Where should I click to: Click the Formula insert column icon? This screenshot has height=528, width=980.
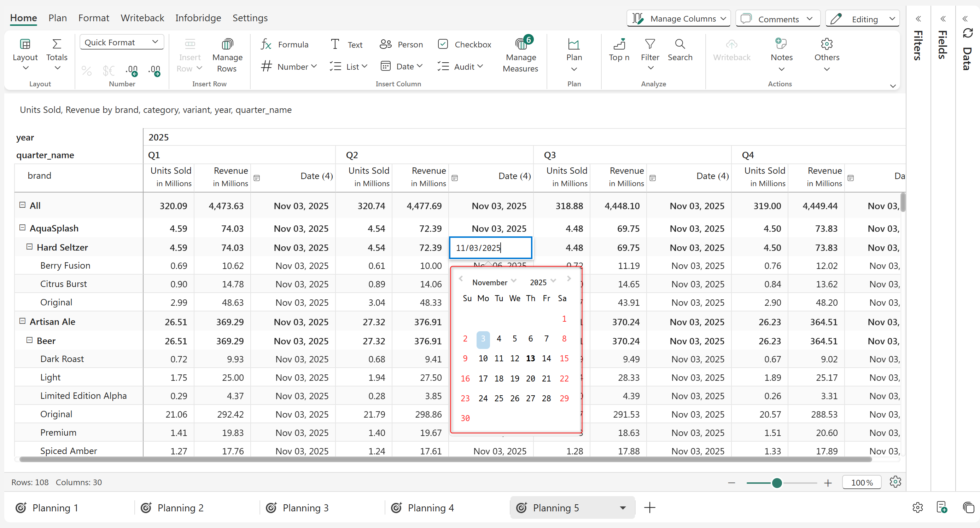tap(266, 45)
